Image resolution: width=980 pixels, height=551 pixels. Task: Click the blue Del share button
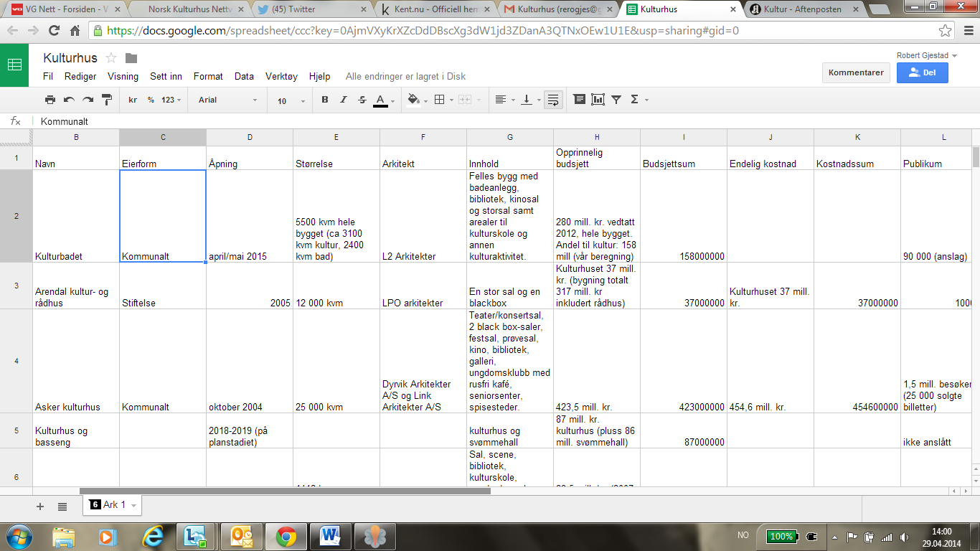click(x=923, y=72)
